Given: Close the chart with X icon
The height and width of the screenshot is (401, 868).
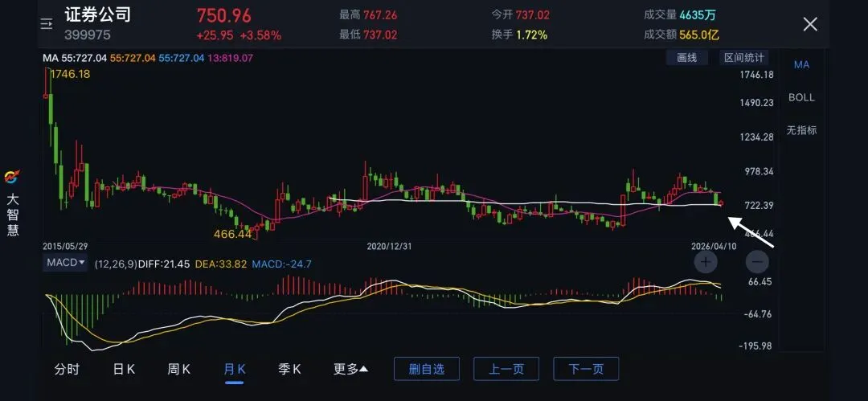Looking at the screenshot, I should (810, 24).
